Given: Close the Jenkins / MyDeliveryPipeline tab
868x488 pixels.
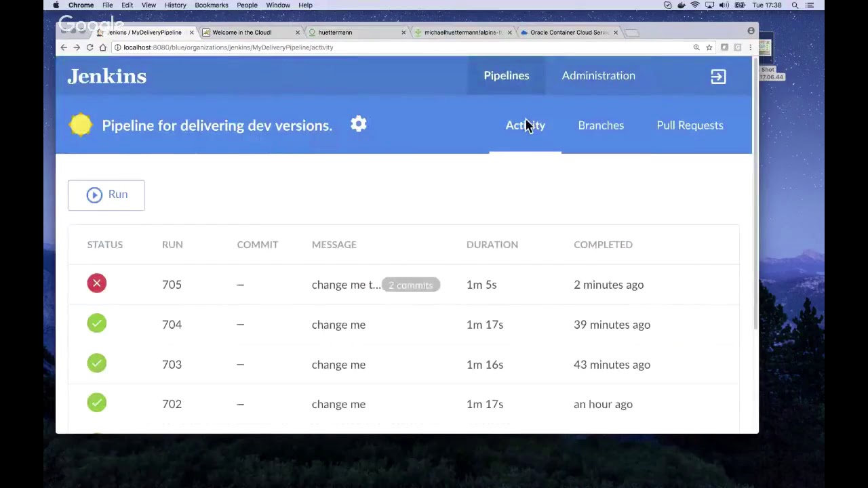Looking at the screenshot, I should pyautogui.click(x=191, y=33).
